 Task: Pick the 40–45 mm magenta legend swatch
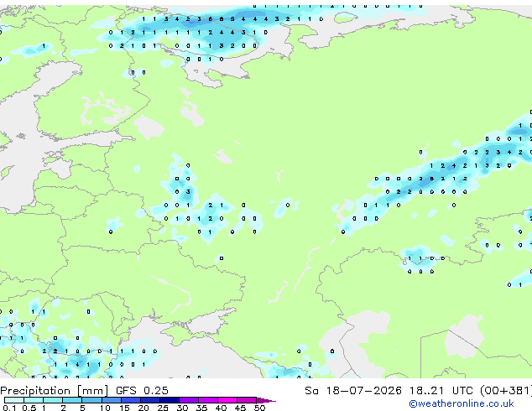227,400
